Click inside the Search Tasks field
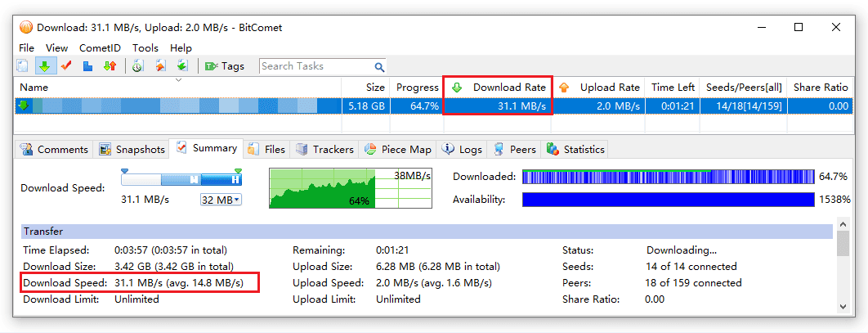868x333 pixels. coord(315,66)
